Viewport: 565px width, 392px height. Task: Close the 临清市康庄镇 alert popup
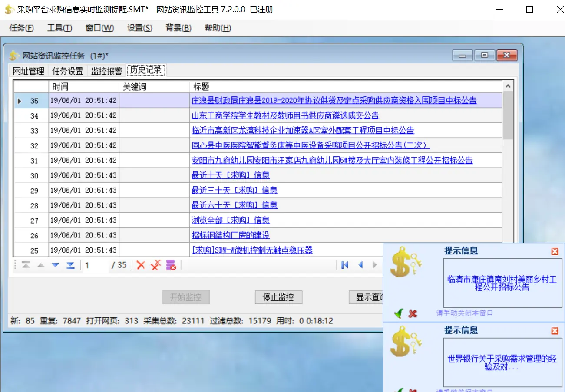555,251
